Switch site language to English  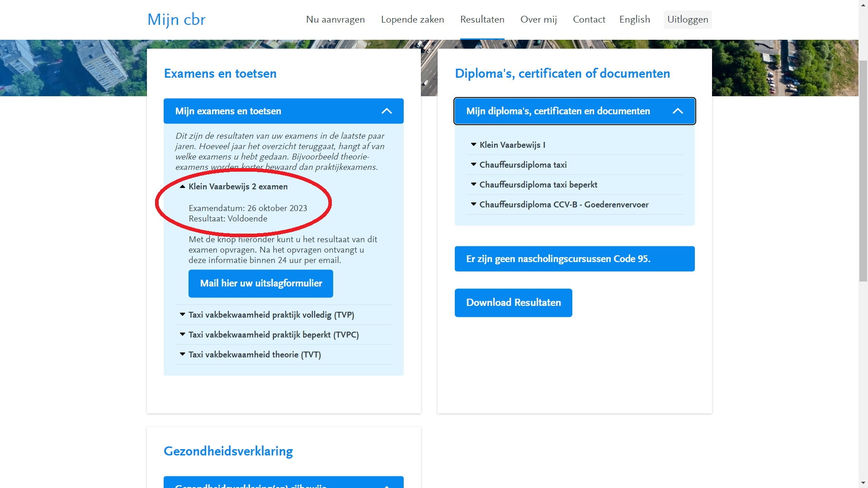[x=634, y=19]
